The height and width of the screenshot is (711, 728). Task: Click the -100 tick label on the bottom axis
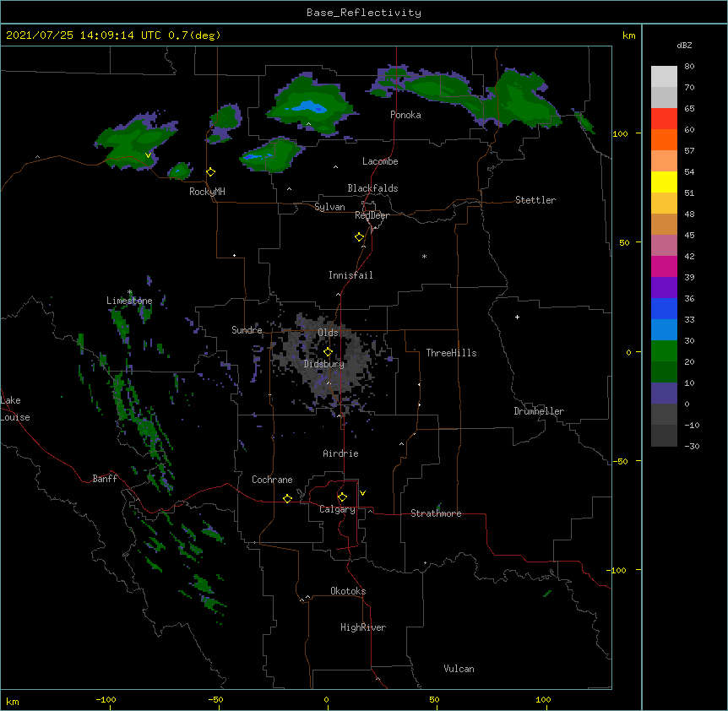tap(106, 700)
